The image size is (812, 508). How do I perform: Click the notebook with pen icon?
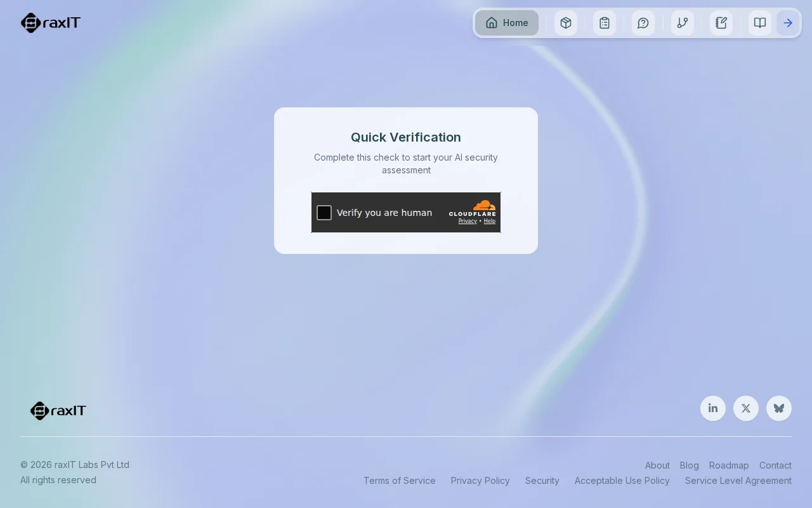(x=721, y=23)
